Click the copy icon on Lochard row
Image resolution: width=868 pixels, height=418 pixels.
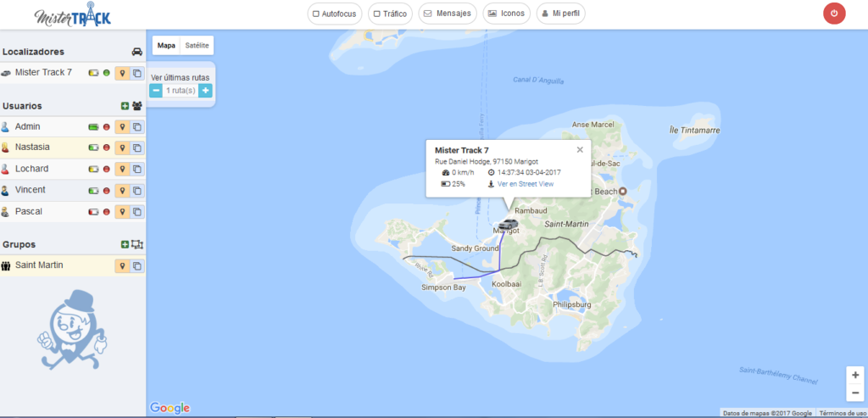(136, 169)
